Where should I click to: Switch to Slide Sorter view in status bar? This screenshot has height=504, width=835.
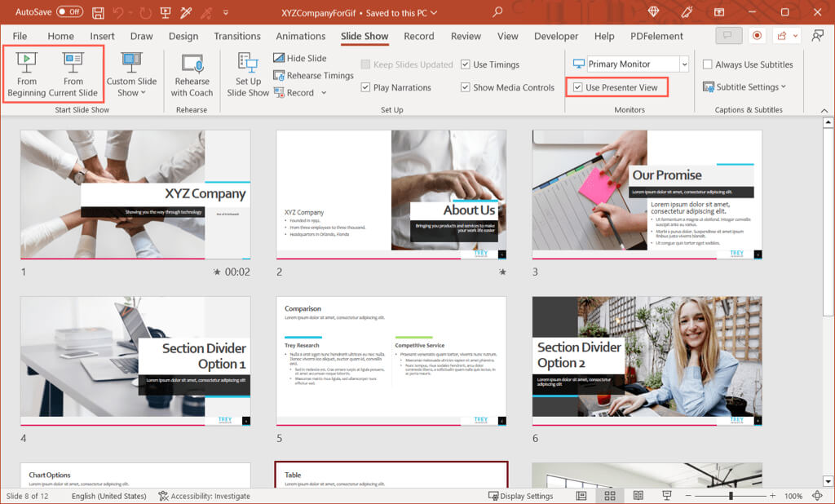click(x=609, y=496)
